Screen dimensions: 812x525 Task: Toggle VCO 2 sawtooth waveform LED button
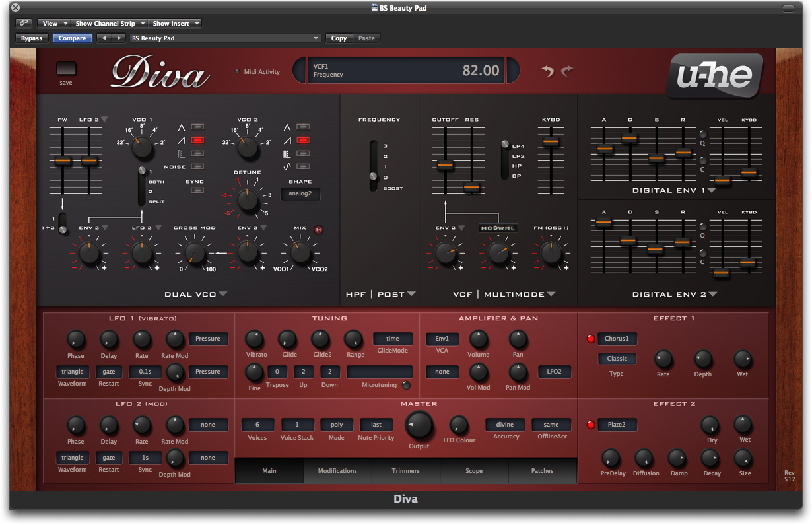(303, 140)
